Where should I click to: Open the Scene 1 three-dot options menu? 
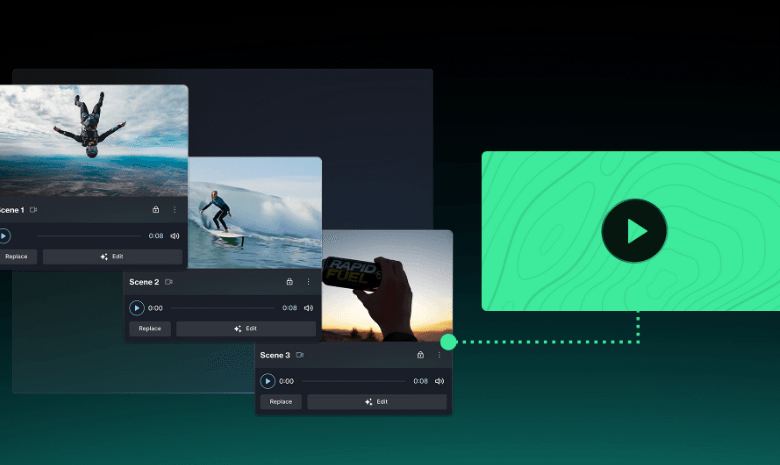175,210
